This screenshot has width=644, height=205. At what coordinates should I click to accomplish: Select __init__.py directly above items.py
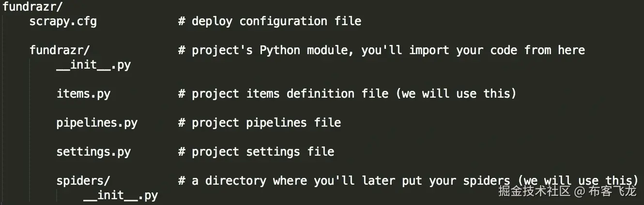[93, 65]
